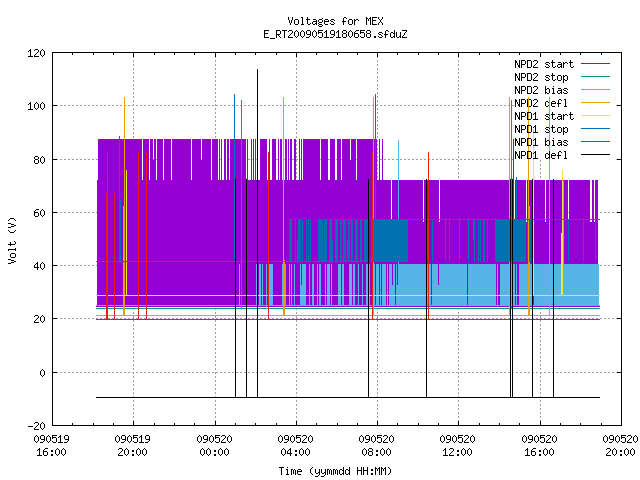Click the 'NPD2 defl' legend label
This screenshot has height=480, width=640.
541,103
